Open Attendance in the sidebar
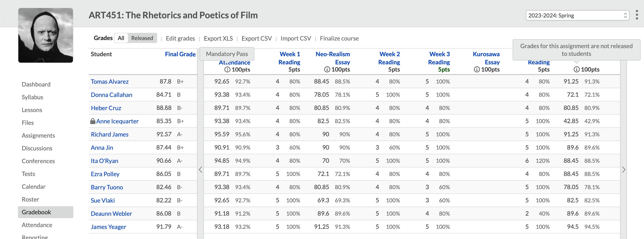 (37, 225)
